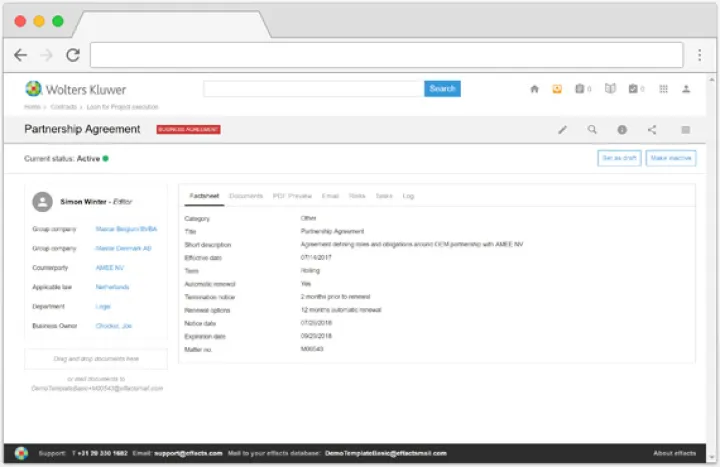The image size is (720, 467).
Task: Click the Wolters Kluwer search field
Action: tap(313, 89)
